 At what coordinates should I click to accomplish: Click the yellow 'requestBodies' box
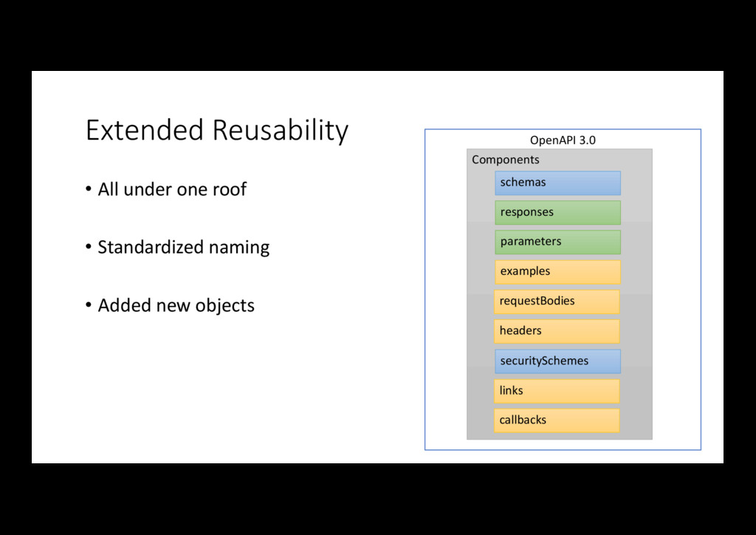pos(557,301)
